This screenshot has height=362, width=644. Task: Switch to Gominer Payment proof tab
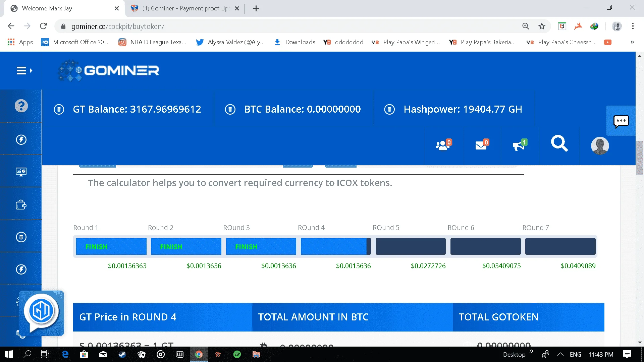[186, 8]
